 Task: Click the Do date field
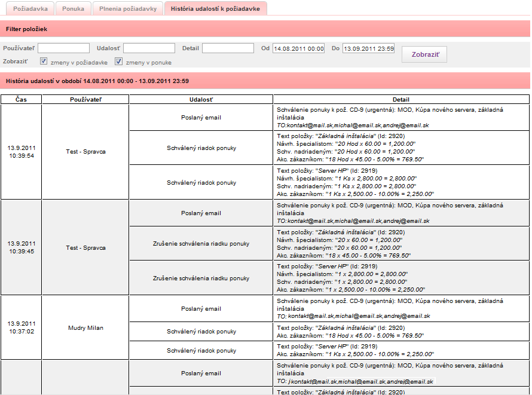pyautogui.click(x=368, y=48)
